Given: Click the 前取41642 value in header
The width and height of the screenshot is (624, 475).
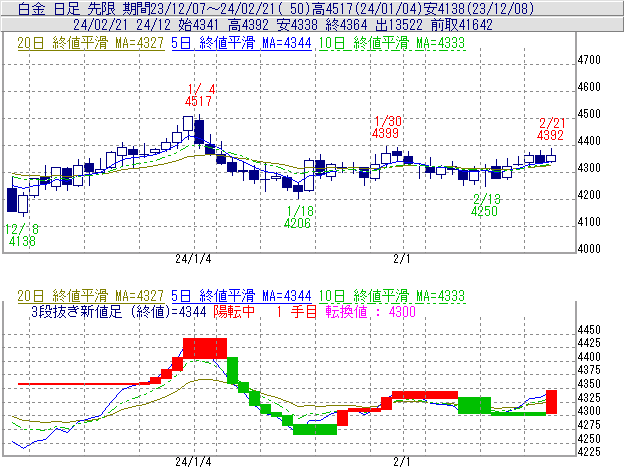Looking at the screenshot, I should pos(462,25).
